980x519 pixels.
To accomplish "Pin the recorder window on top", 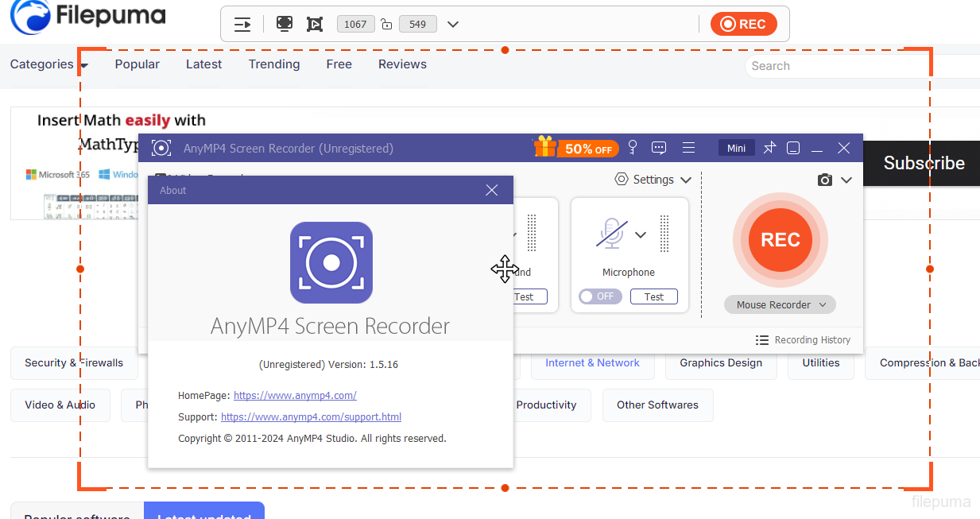I will [x=769, y=148].
